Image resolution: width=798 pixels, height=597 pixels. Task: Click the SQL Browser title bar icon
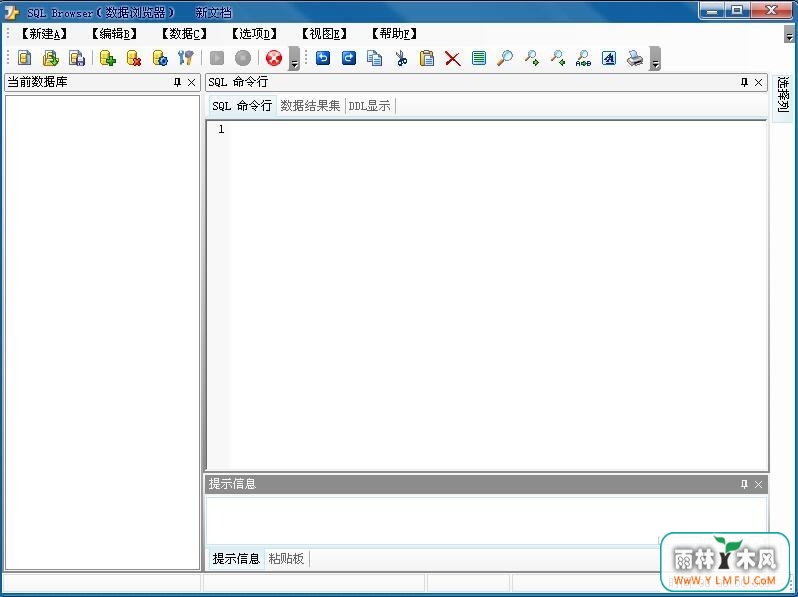click(11, 12)
